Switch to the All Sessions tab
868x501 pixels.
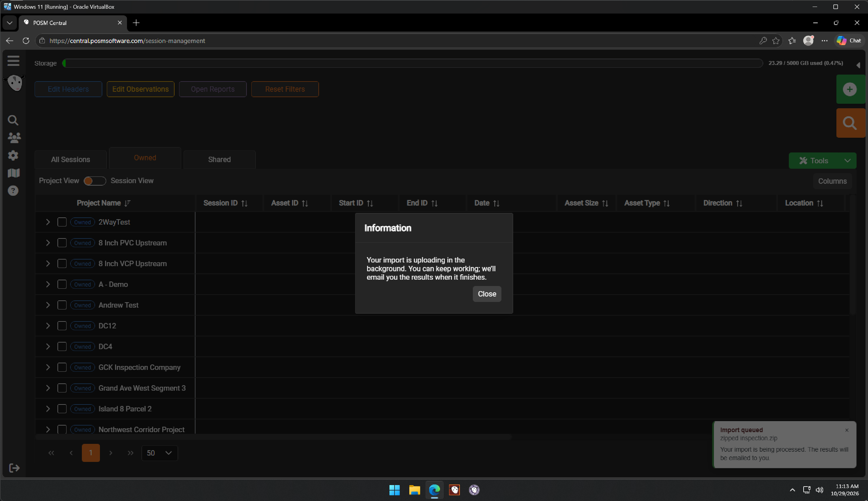click(71, 159)
